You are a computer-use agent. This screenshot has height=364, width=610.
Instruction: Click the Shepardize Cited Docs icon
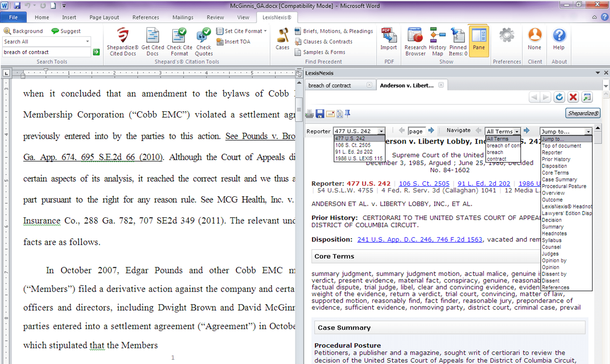coord(123,36)
